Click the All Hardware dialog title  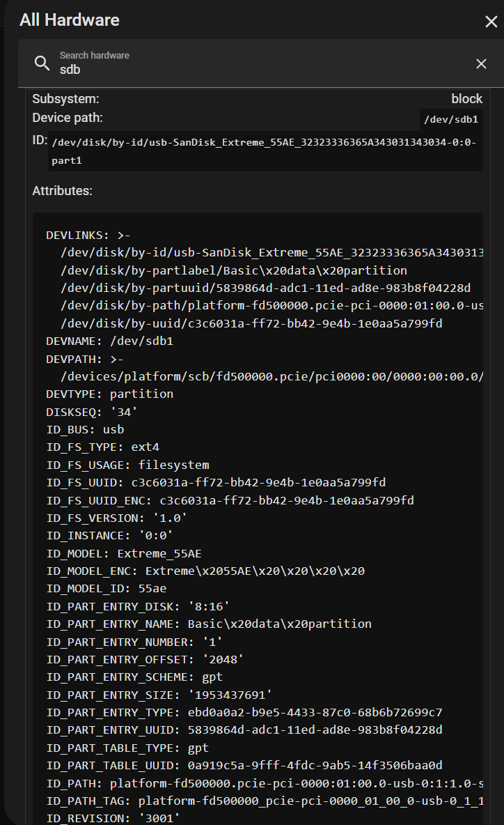(x=70, y=20)
